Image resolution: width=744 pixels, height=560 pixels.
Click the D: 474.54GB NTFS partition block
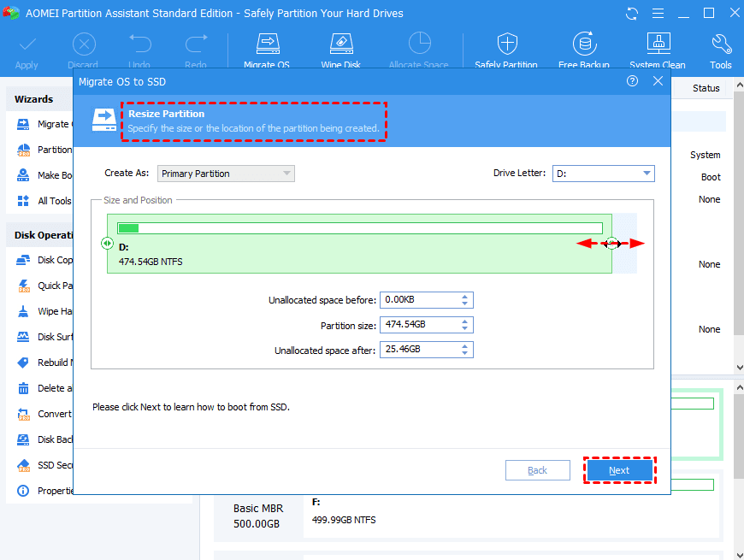click(360, 244)
